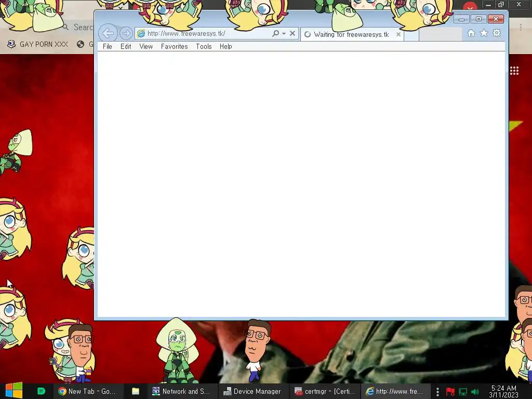The width and height of the screenshot is (532, 399).
Task: Click the forward arrow in Internet Explorer
Action: click(x=126, y=33)
